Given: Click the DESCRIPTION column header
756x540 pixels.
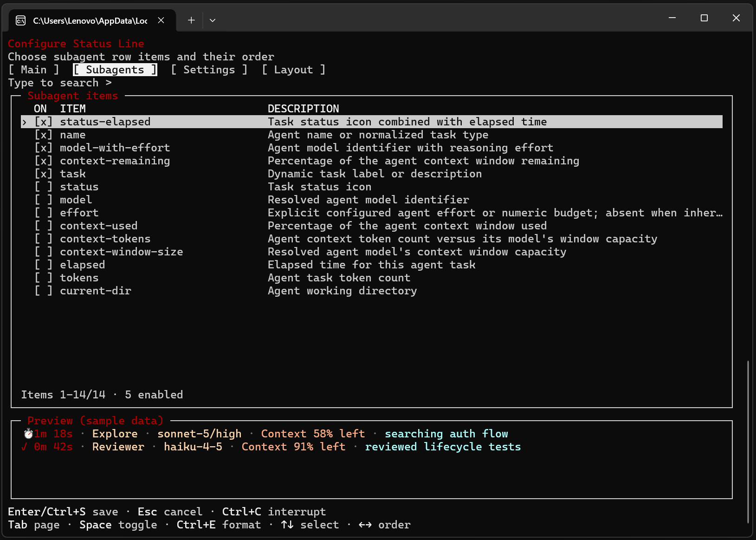Looking at the screenshot, I should [x=304, y=109].
